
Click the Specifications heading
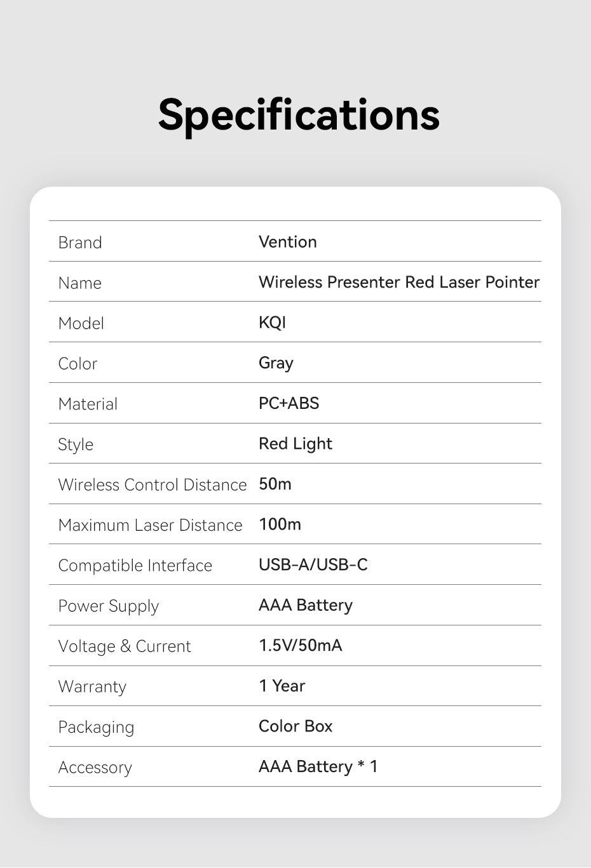(x=299, y=116)
